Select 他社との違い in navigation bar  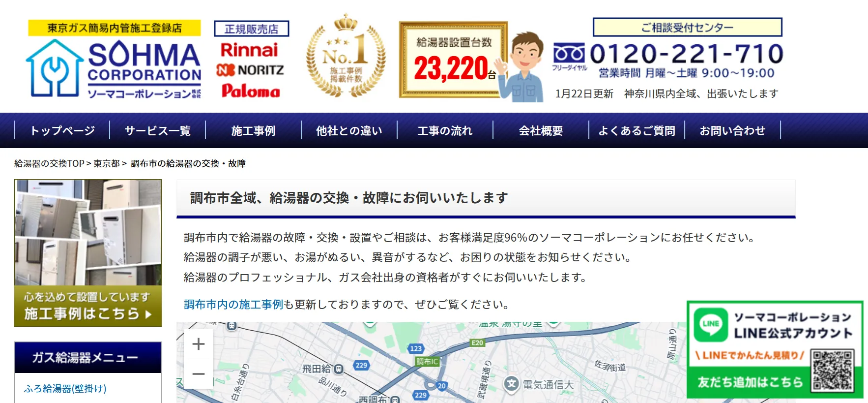click(349, 131)
